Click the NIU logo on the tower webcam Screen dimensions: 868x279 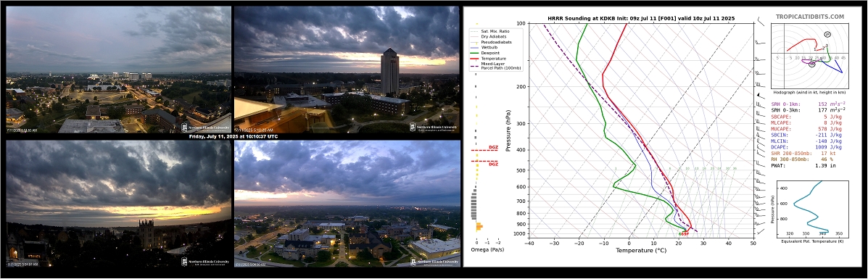click(x=434, y=127)
